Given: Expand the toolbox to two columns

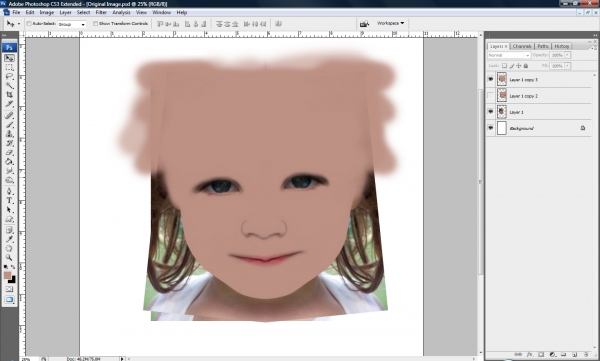Looking at the screenshot, I should pyautogui.click(x=4, y=35).
